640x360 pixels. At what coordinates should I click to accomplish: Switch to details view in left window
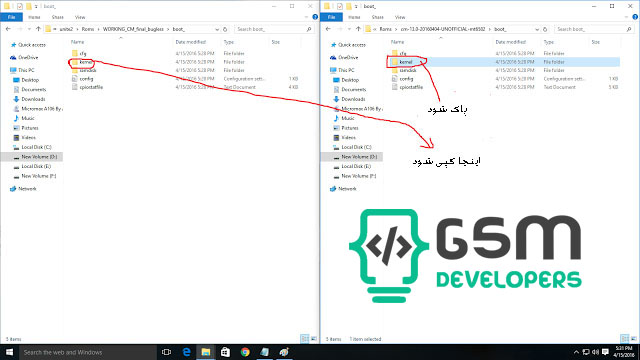coord(305,339)
